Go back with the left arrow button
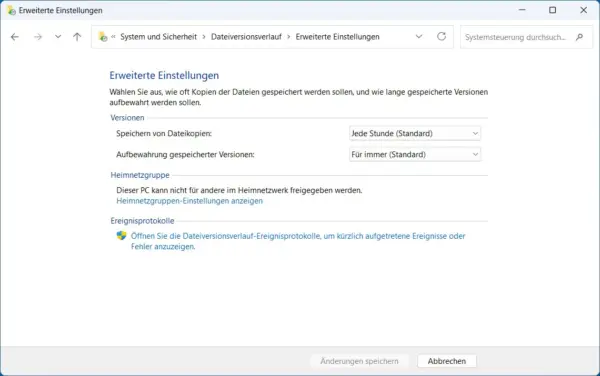Viewport: 600px width, 376px height. click(x=15, y=37)
